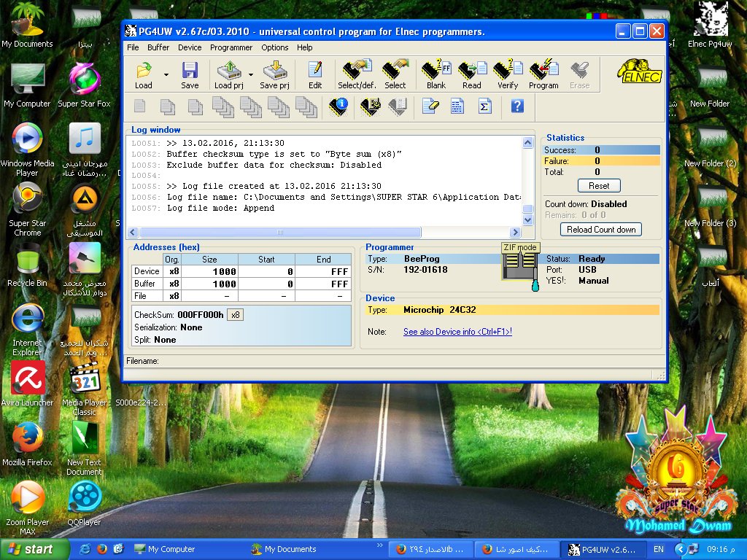Click the greyed single-page toolbar icon

(x=139, y=106)
